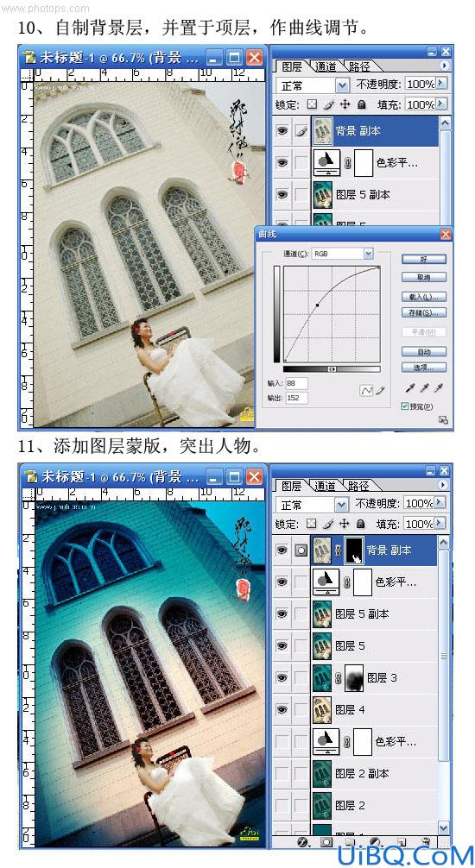Click the delete layer trash icon
Viewport: 475px width, 868px height.
pyautogui.click(x=426, y=842)
